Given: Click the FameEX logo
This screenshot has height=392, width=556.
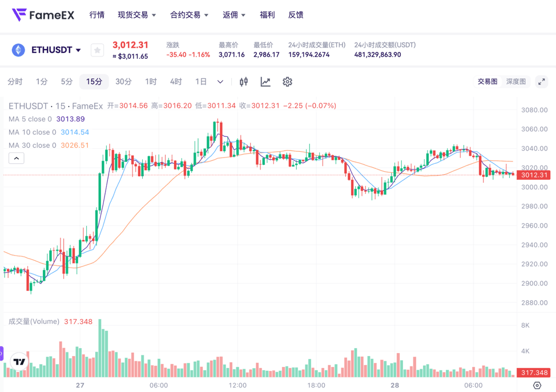Looking at the screenshot, I should pyautogui.click(x=43, y=15).
